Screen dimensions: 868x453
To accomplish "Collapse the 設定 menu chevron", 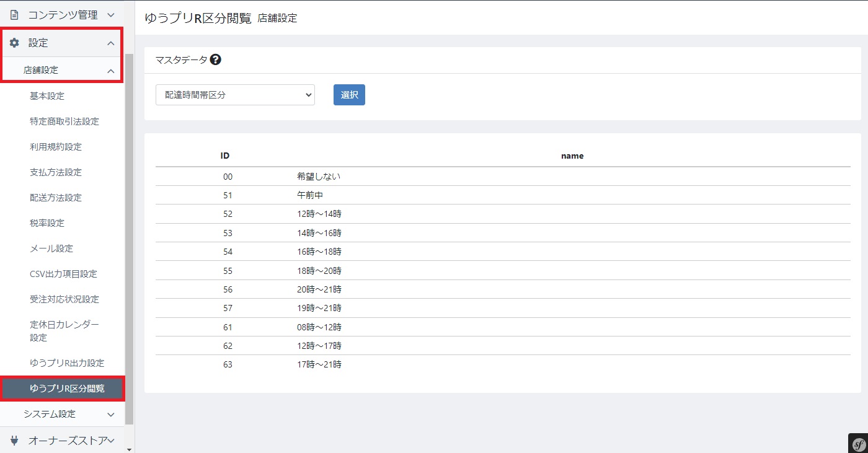I will (111, 43).
